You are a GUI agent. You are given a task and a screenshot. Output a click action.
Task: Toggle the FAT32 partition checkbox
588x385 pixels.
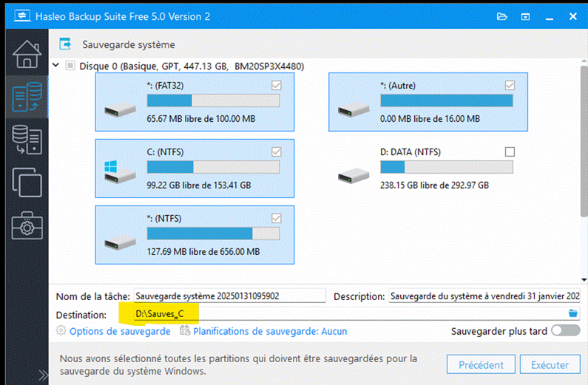[x=277, y=86]
